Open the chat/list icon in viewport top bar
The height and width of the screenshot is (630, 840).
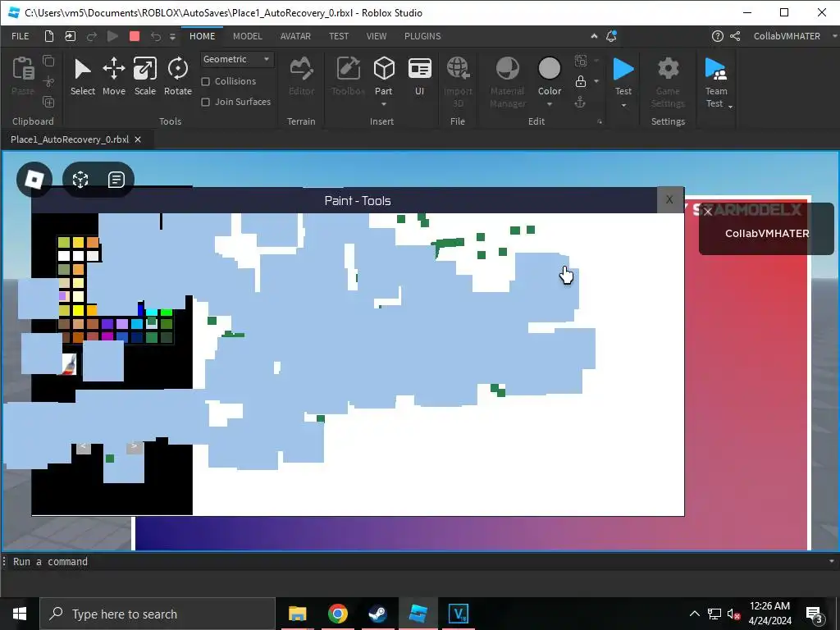pos(116,180)
